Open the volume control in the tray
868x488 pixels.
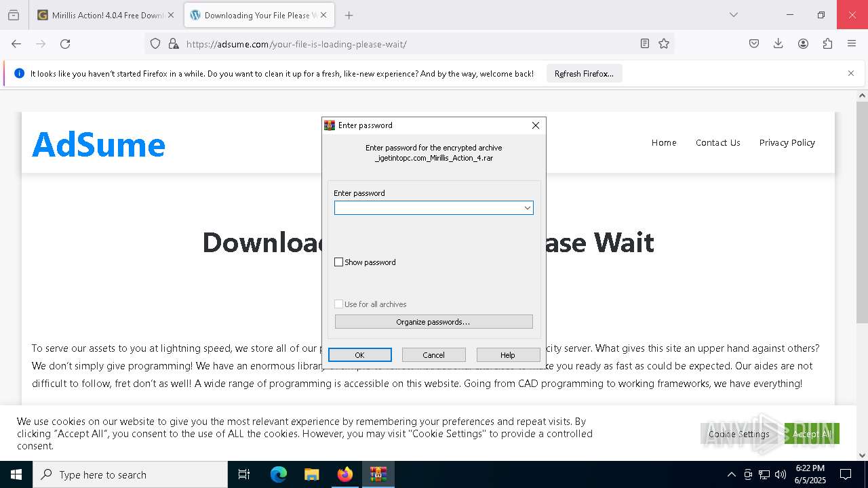(x=780, y=474)
